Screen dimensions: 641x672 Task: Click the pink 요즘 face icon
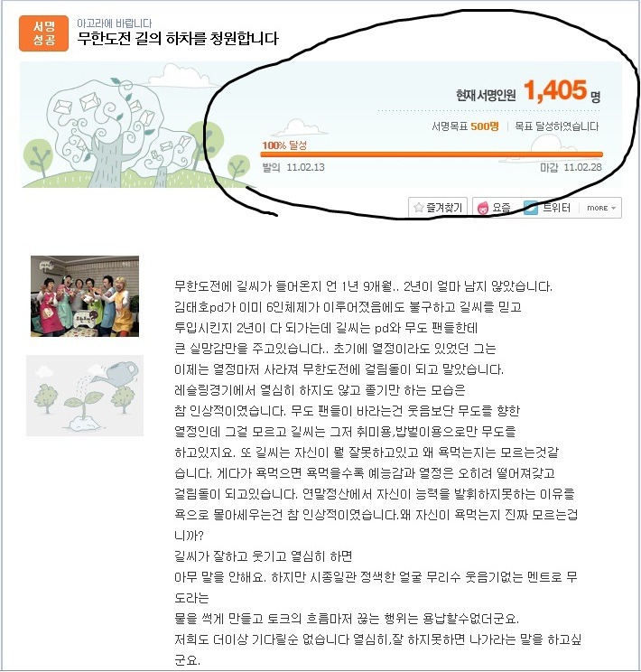point(483,209)
